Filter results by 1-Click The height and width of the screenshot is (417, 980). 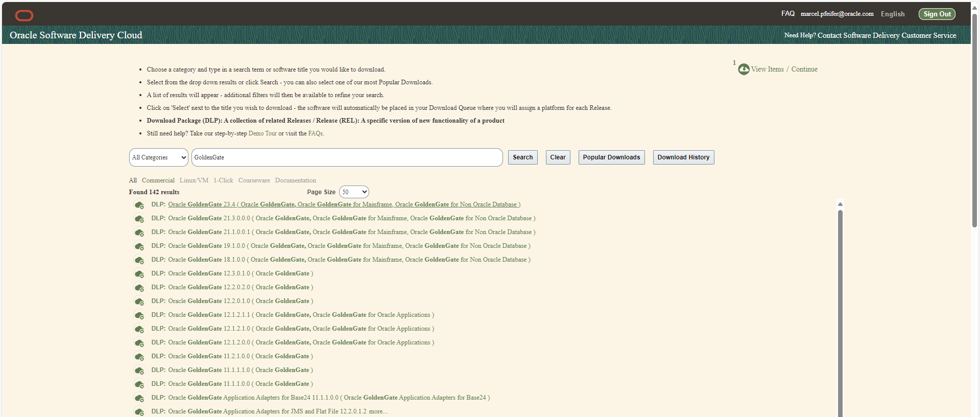[x=223, y=180]
